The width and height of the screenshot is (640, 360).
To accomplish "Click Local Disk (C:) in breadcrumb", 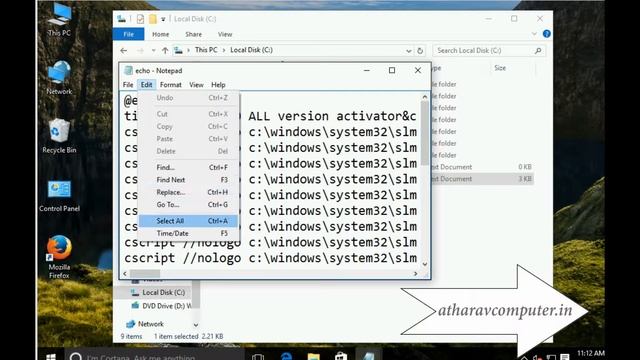I will pyautogui.click(x=251, y=50).
